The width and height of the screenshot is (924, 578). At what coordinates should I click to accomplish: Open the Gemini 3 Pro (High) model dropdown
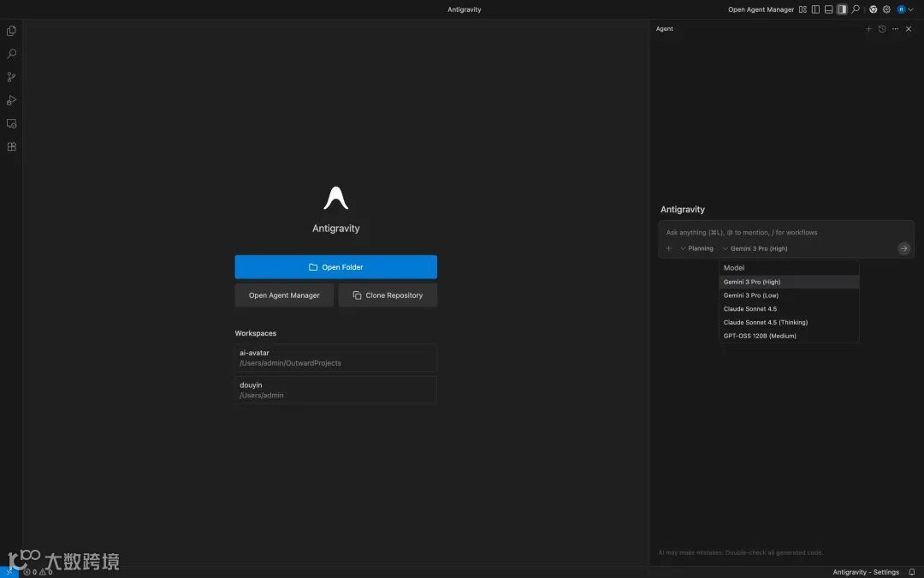pos(755,248)
